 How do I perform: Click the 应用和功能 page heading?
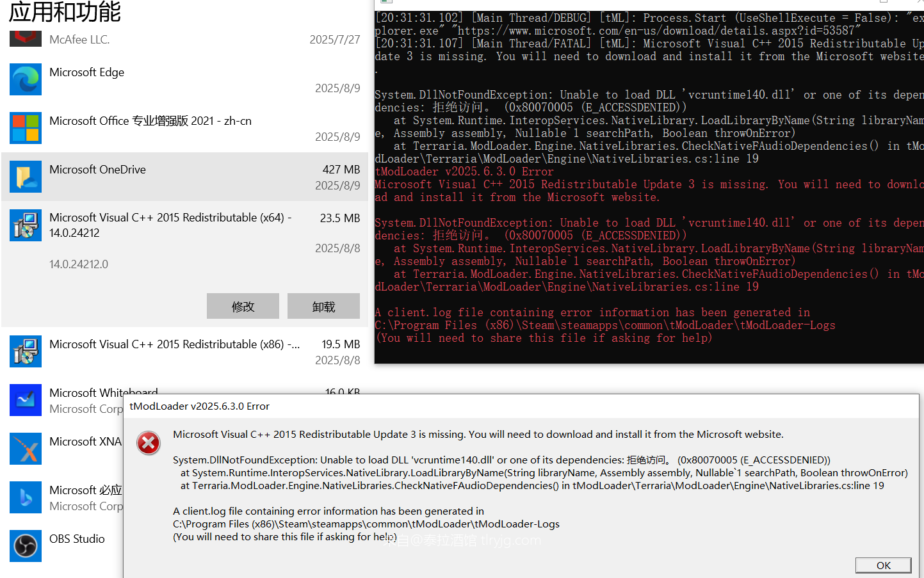[x=65, y=12]
